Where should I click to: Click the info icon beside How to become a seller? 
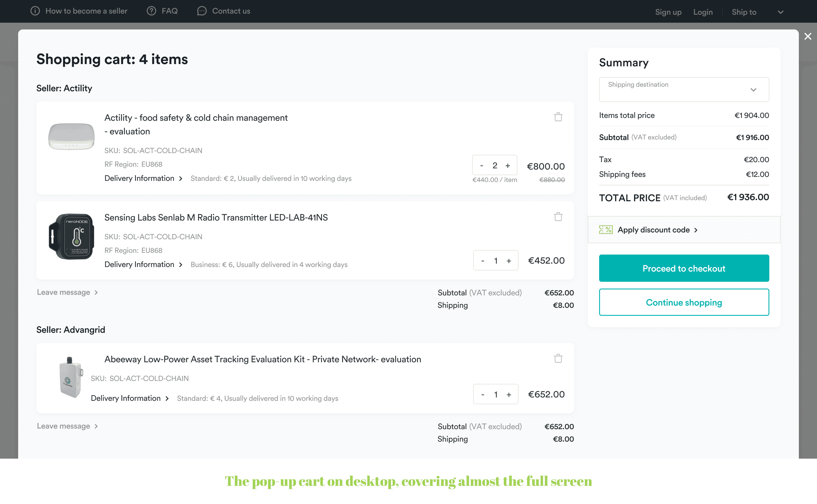[35, 11]
